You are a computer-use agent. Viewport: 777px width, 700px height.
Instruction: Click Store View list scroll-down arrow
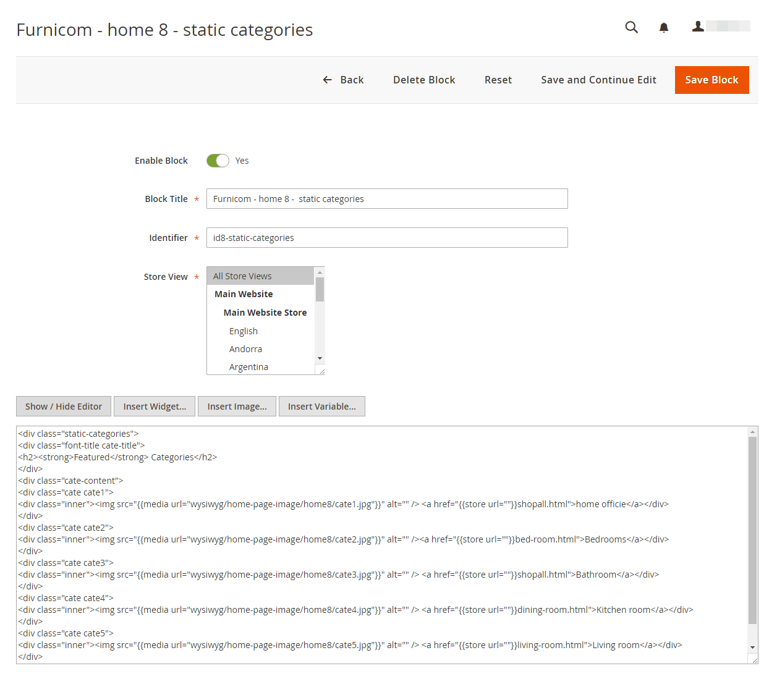pyautogui.click(x=320, y=358)
